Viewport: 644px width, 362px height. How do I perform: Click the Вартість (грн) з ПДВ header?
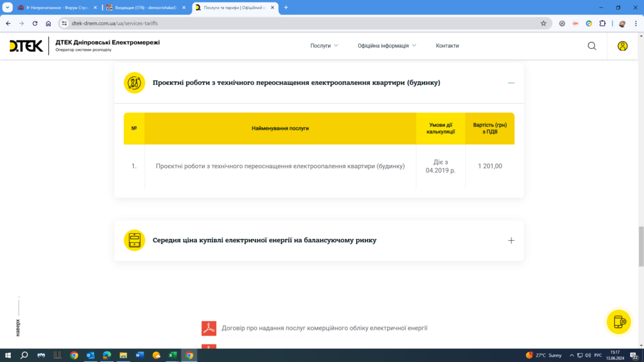click(x=490, y=128)
